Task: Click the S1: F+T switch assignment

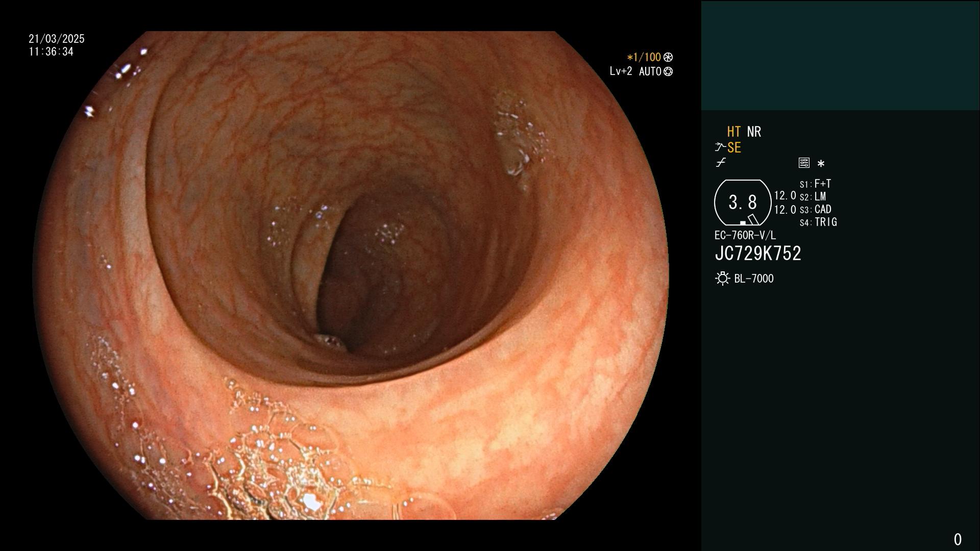Action: 815,184
